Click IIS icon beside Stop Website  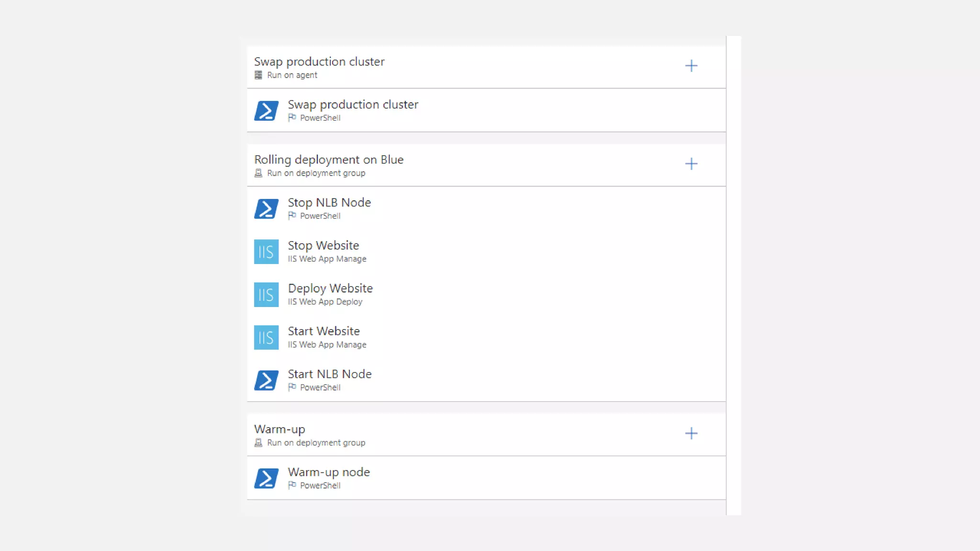(266, 252)
